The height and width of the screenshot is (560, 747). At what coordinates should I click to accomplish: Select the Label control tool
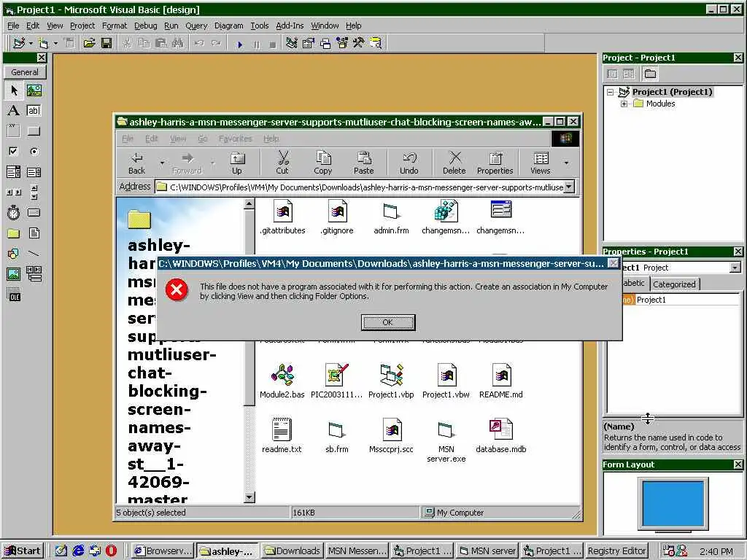14,111
